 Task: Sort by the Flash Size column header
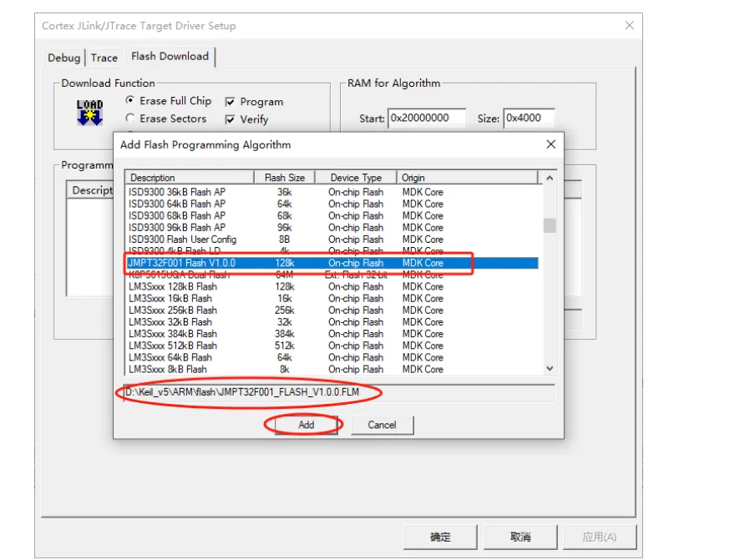click(285, 178)
